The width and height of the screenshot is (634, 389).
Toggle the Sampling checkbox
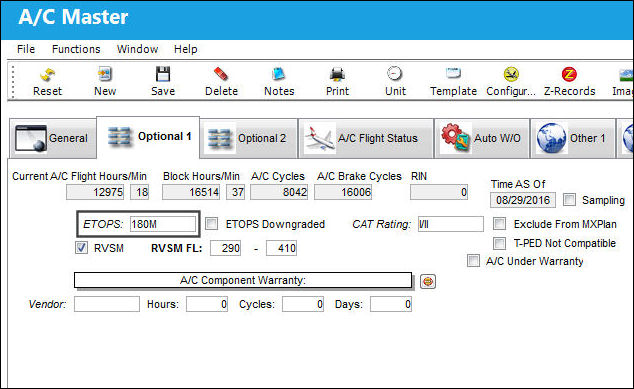click(569, 200)
